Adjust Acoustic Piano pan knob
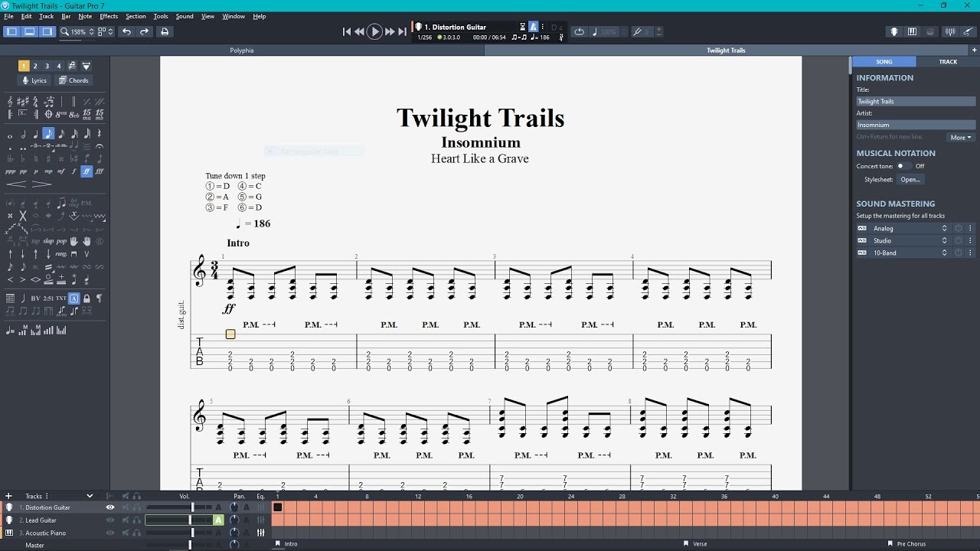 tap(234, 533)
